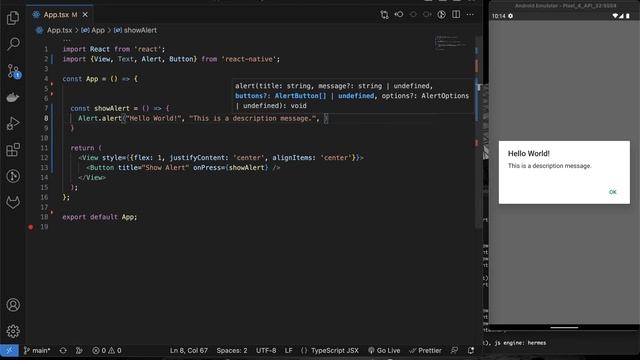
Task: Click 'export default App;' code line
Action: click(x=100, y=217)
